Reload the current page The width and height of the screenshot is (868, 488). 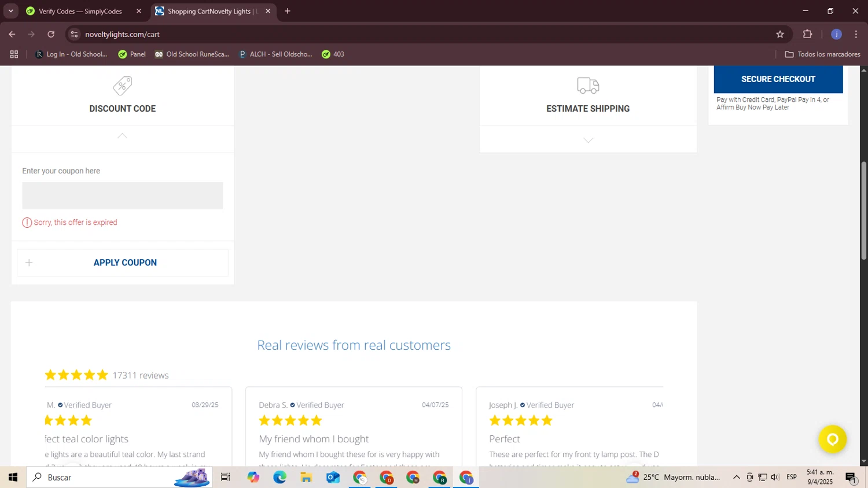pos(51,34)
